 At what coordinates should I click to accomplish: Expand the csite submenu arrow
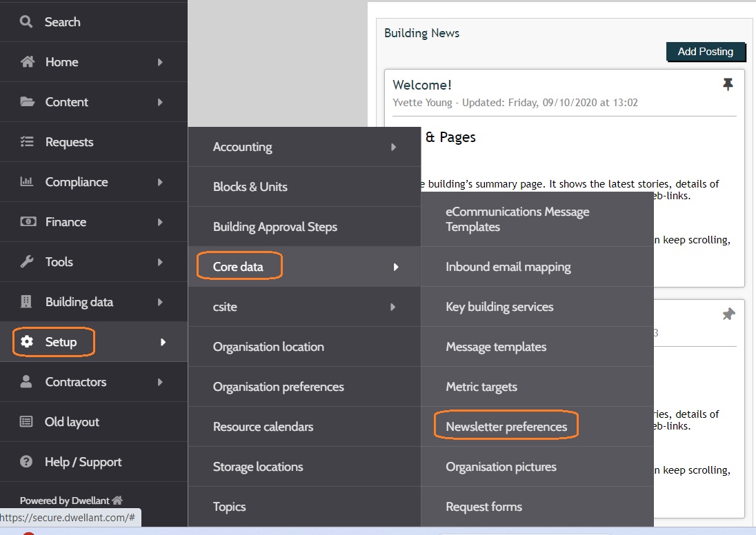(393, 307)
